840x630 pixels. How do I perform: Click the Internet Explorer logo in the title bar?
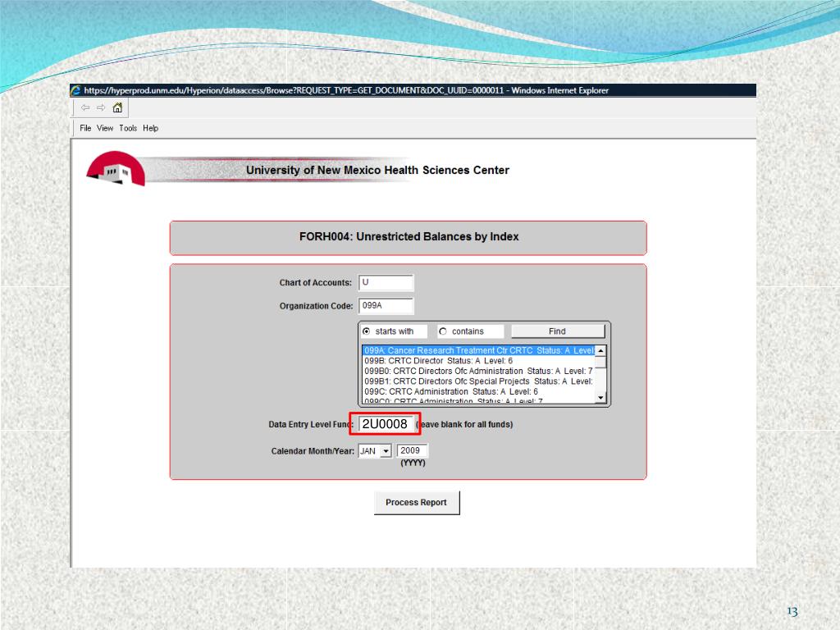(76, 90)
